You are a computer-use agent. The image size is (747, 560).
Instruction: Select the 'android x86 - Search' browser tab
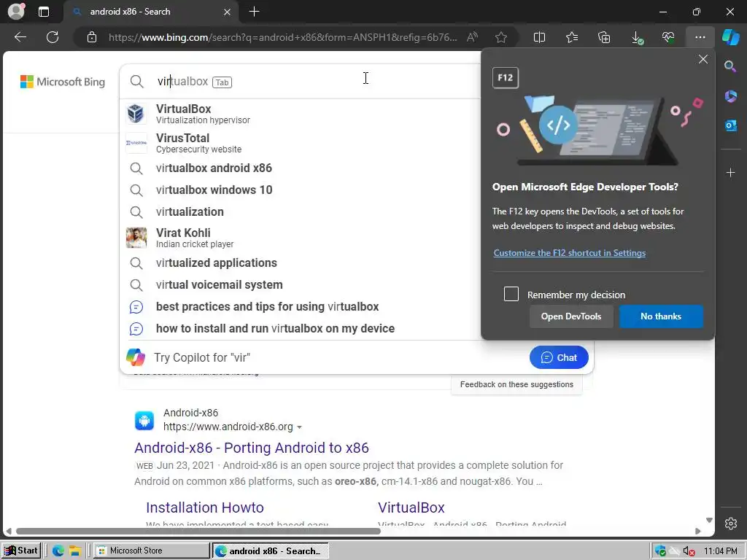(152, 12)
